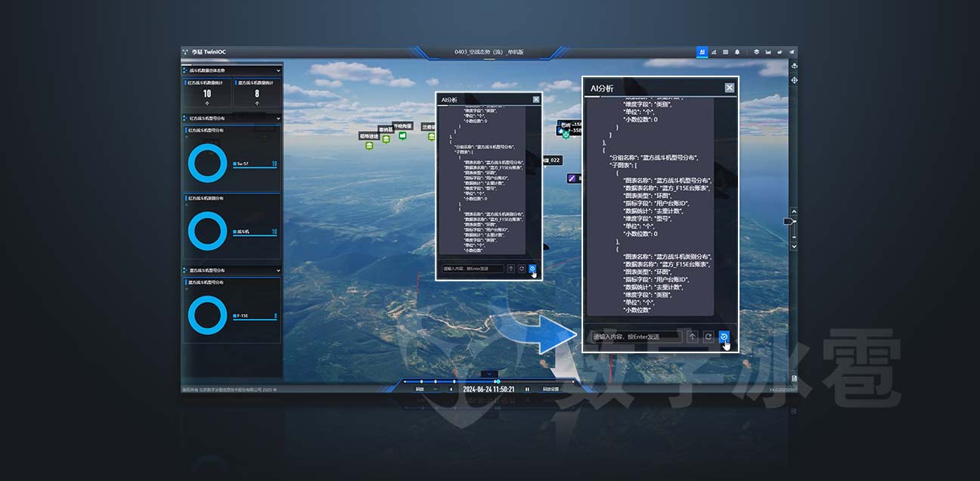Close the enlarged AI分析 panel
This screenshot has height=481, width=980.
(729, 88)
